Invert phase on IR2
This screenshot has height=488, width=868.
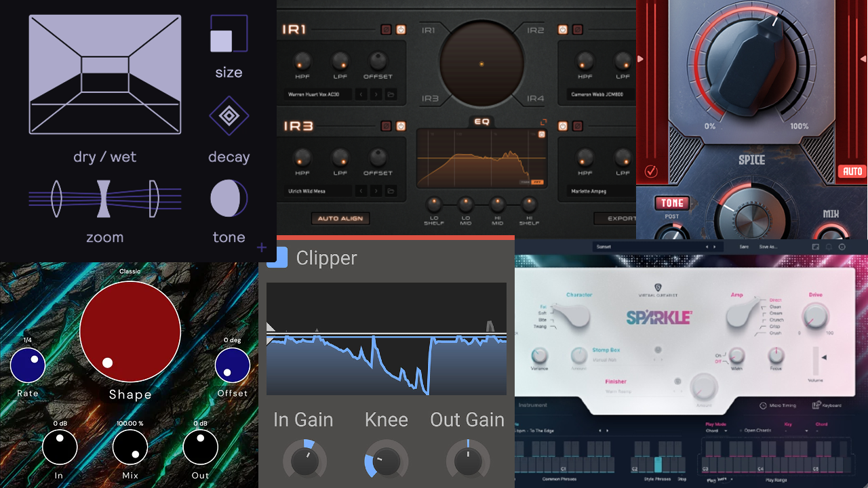click(577, 30)
